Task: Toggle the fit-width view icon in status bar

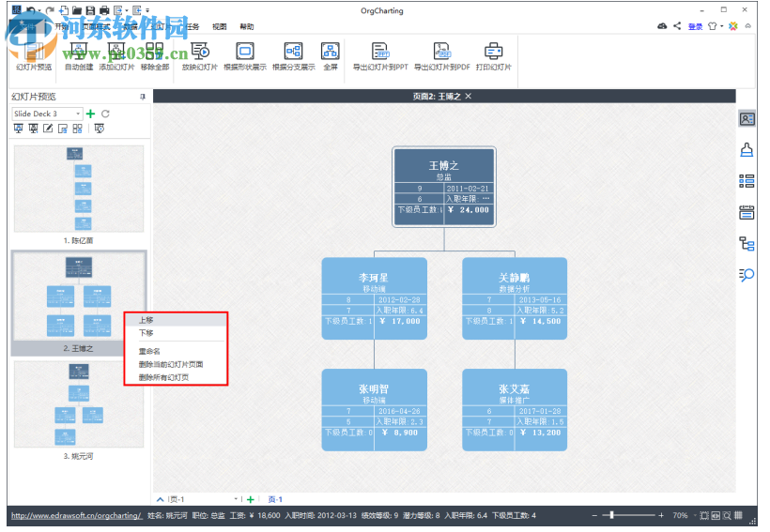Action: coord(716,515)
